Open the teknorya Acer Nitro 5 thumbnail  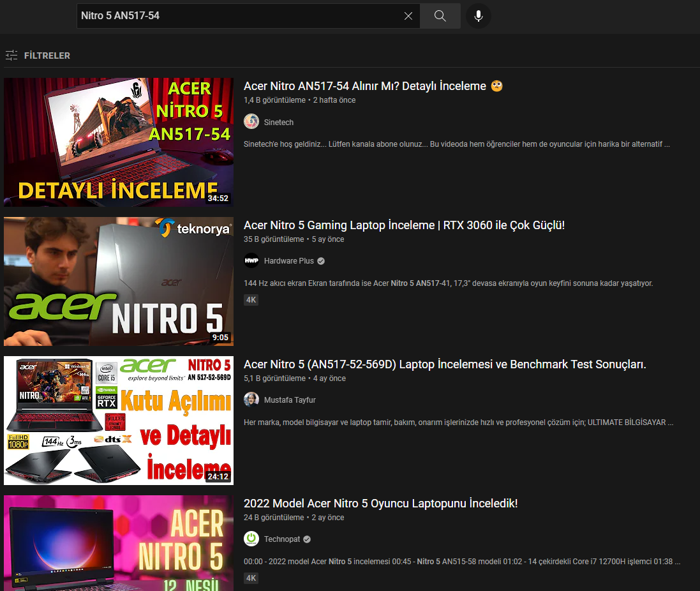[119, 281]
